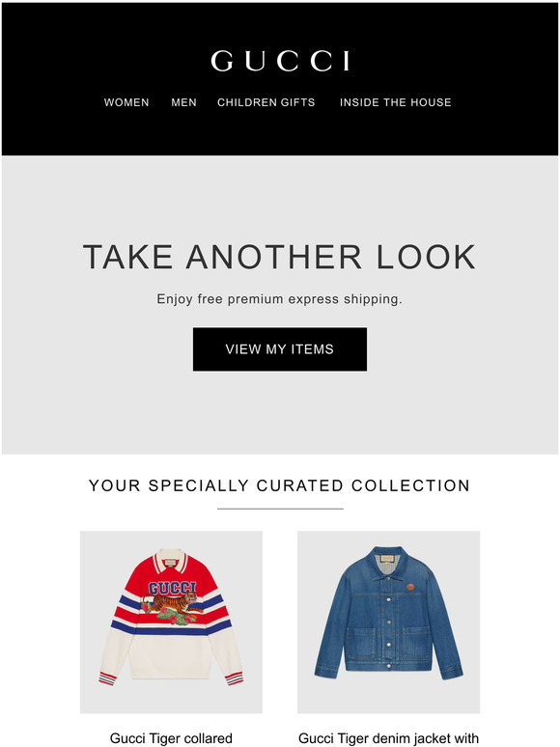The image size is (560, 747).
Task: Click YOUR SPECIALLY CURATED COLLECTION heading
Action: coord(279,485)
